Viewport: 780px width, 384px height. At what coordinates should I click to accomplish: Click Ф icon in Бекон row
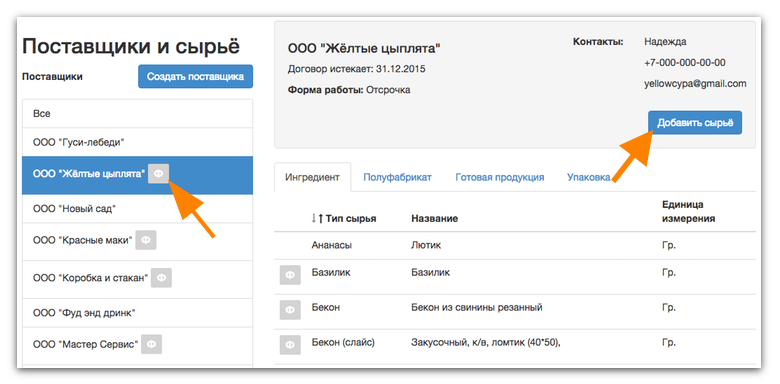coord(290,311)
